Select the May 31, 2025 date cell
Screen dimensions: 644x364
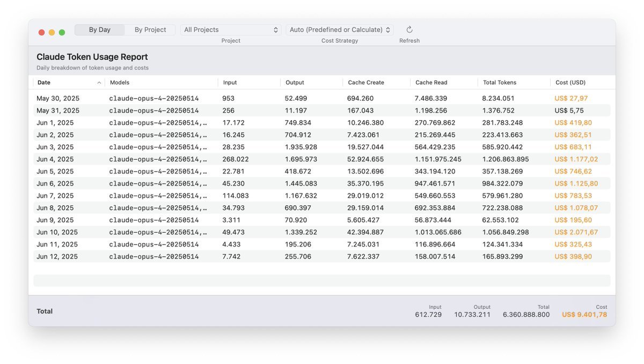[x=58, y=110]
